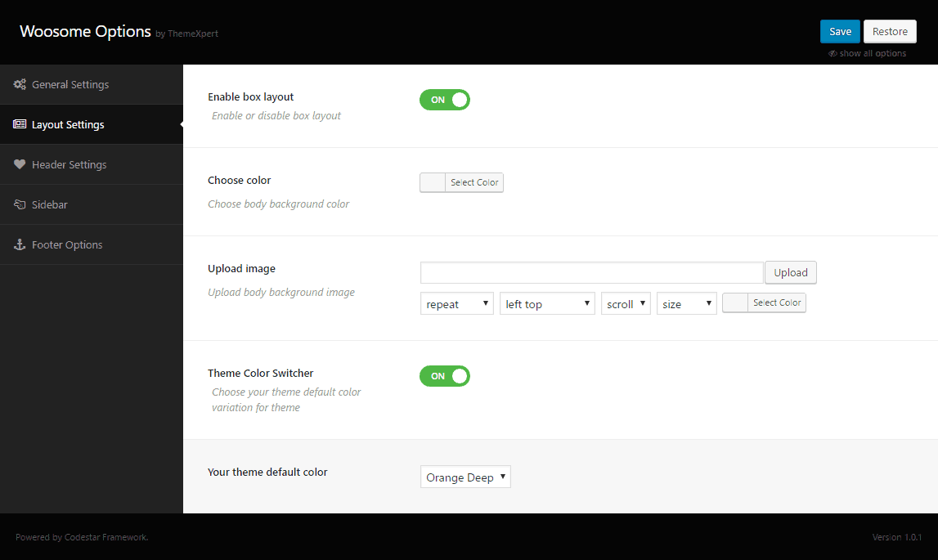Click the heart icon next to Header Settings
This screenshot has height=560, width=938.
[x=19, y=164]
